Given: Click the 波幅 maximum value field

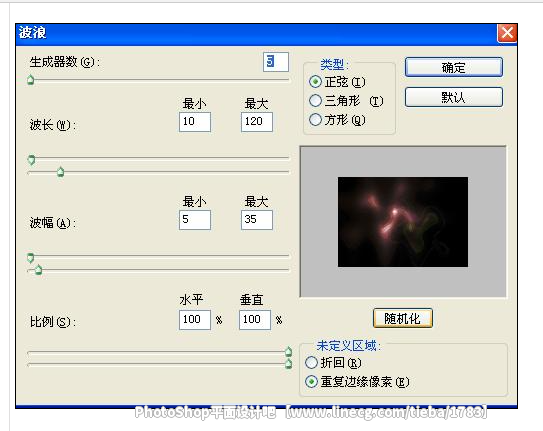Looking at the screenshot, I should click(x=257, y=220).
